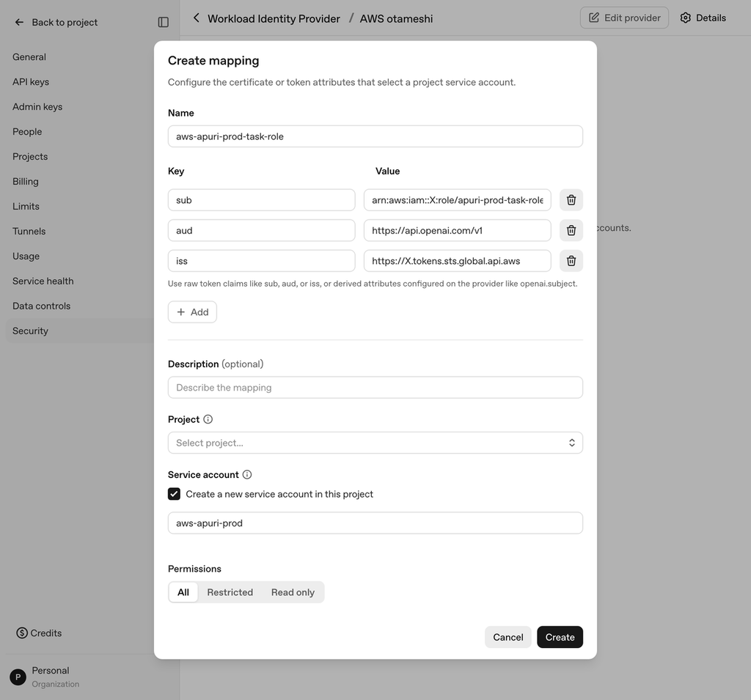Click the Description input field
This screenshot has width=751, height=700.
[375, 387]
